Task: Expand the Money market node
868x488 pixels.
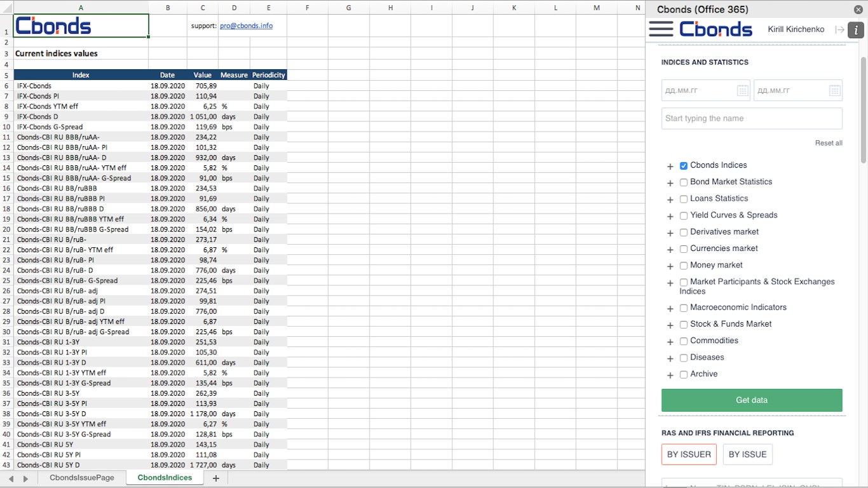Action: point(670,266)
